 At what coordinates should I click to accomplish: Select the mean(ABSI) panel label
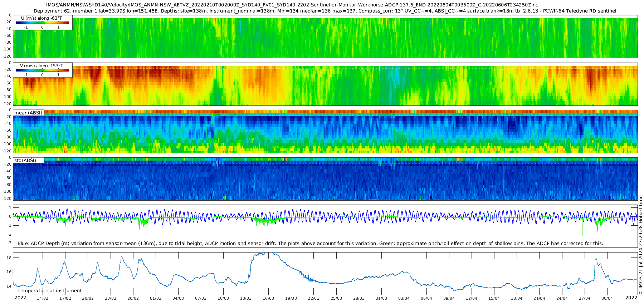click(x=28, y=113)
